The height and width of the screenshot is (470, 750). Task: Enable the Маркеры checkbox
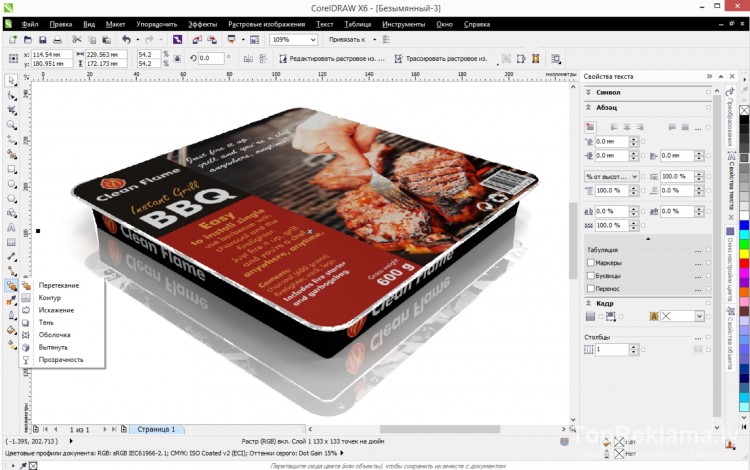point(591,262)
